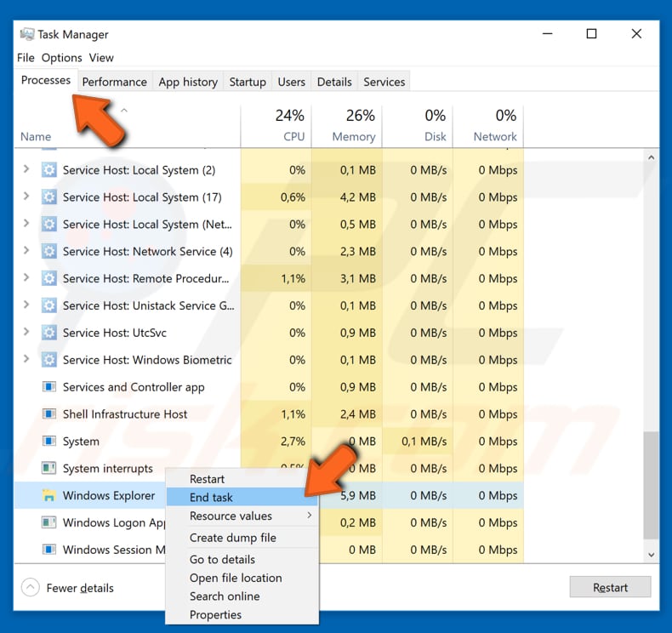Expand Service Host: Remote Procedur... group

tap(26, 277)
